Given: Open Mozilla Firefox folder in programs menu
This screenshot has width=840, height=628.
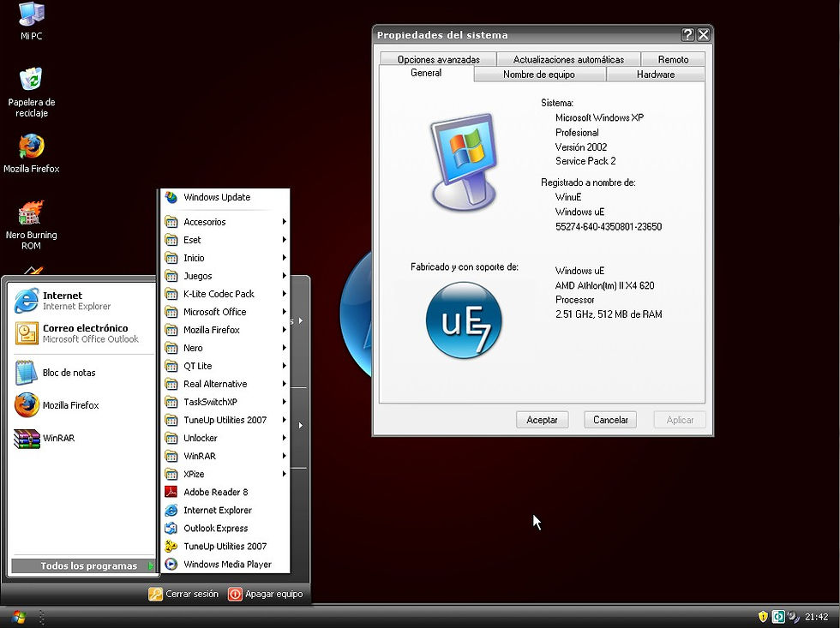Looking at the screenshot, I should [225, 331].
